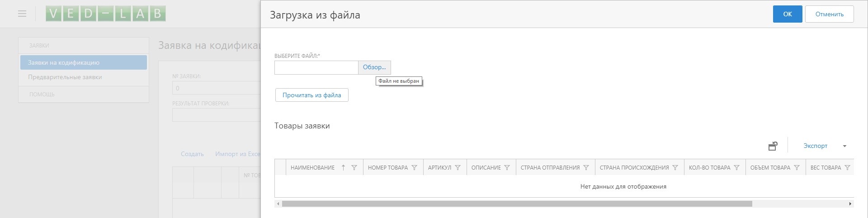Open filter for Страна отправления column

[586, 168]
